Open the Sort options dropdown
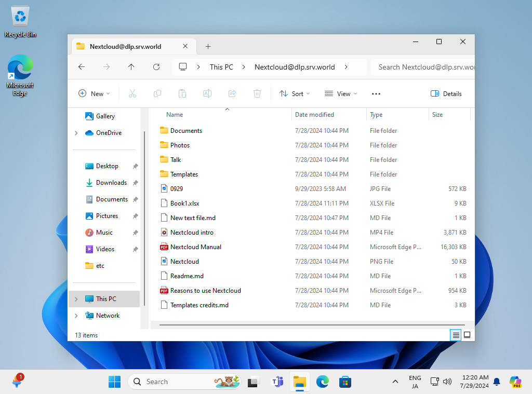 pos(295,93)
